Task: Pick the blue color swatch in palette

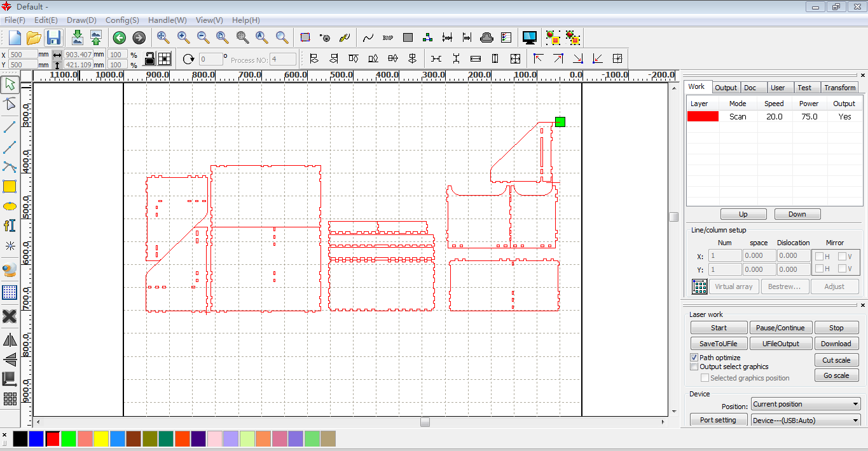Action: 36,438
